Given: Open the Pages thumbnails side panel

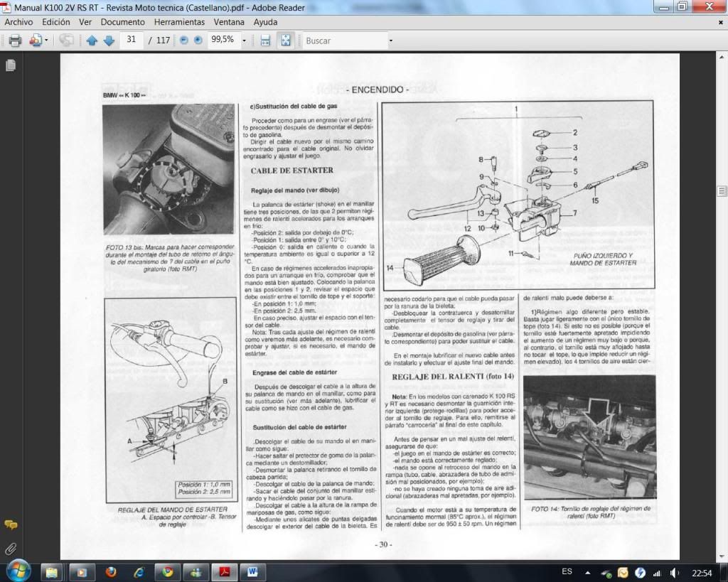Looking at the screenshot, I should click(x=11, y=65).
